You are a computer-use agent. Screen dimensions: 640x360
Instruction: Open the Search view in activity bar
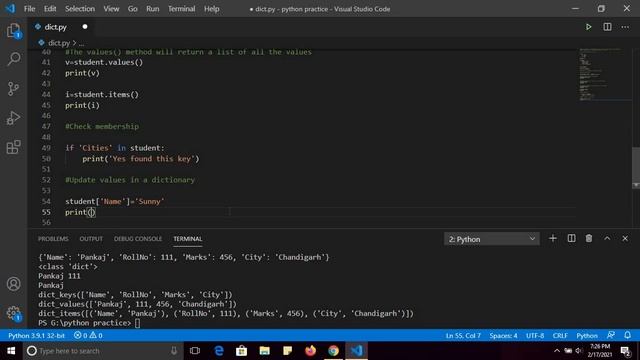[13, 59]
